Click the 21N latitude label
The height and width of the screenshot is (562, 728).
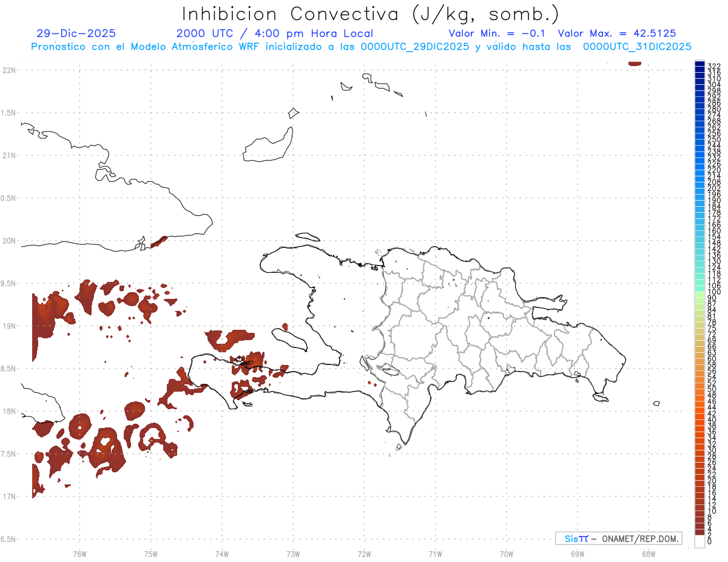point(9,155)
